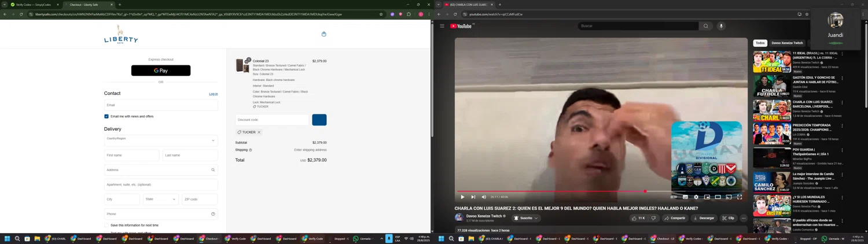
Task: Open YouTube hamburger guide menu
Action: click(x=442, y=26)
